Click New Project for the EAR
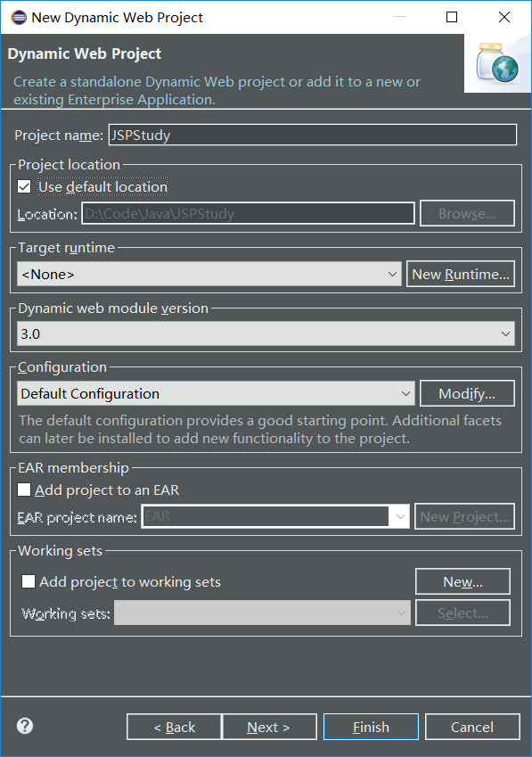The width and height of the screenshot is (532, 757). [464, 516]
